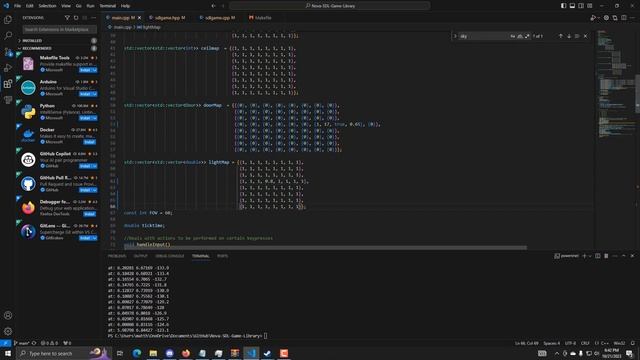Open the Search view in activity bar
640x360 pixels.
click(x=8, y=36)
